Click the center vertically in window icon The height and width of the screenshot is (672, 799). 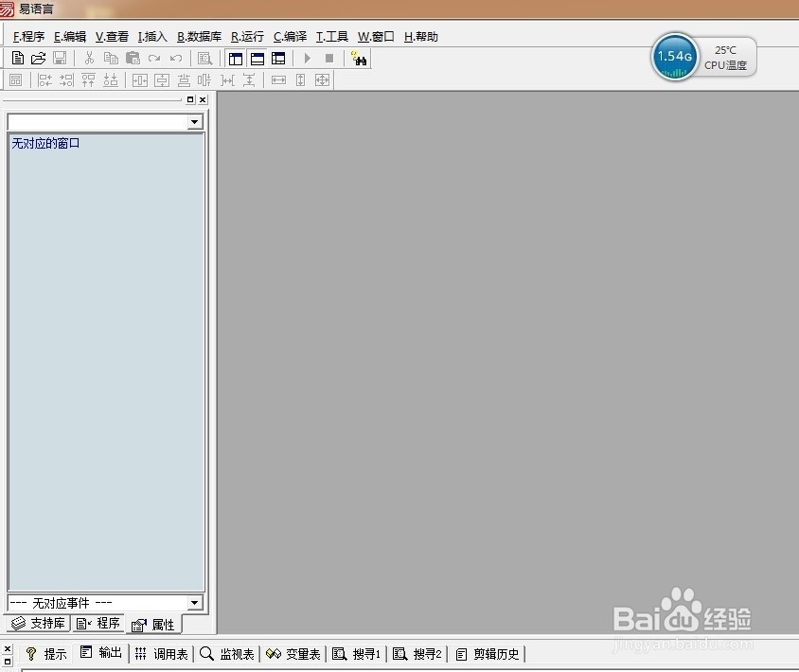point(162,80)
